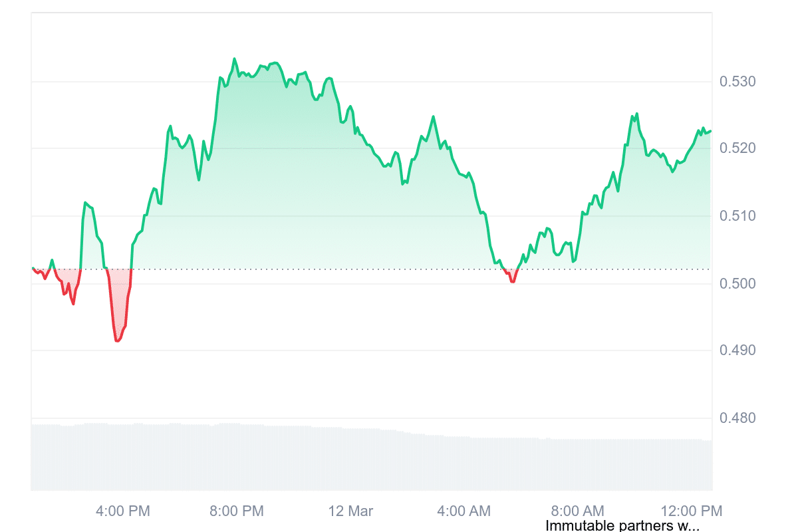Click the leftmost start of the price line

pos(33,268)
